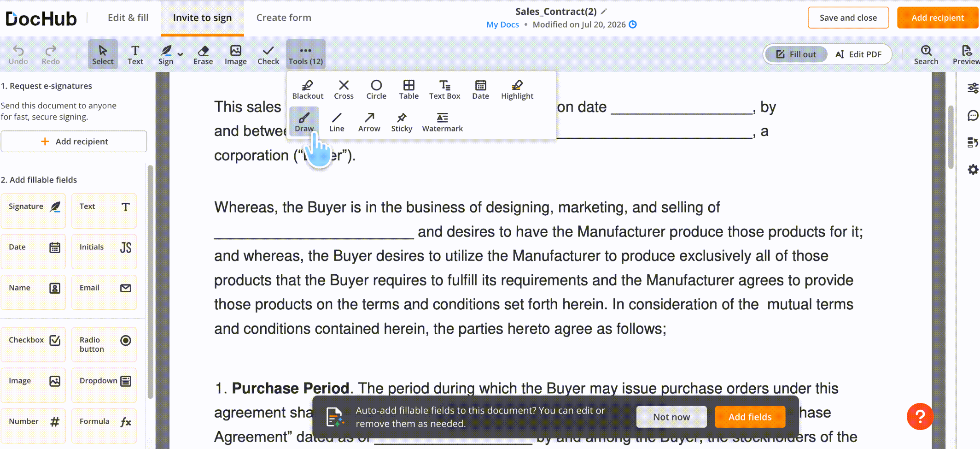Select the Blackout tool

click(x=308, y=89)
